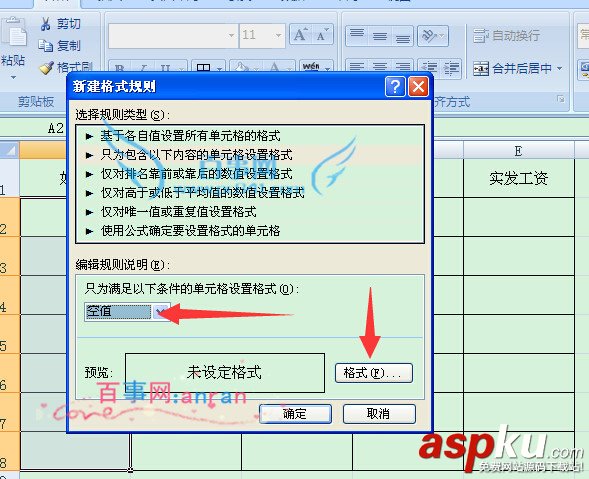Viewport: 589px width, 479px height.
Task: Close the 新建格式规则 dialog
Action: (x=418, y=87)
